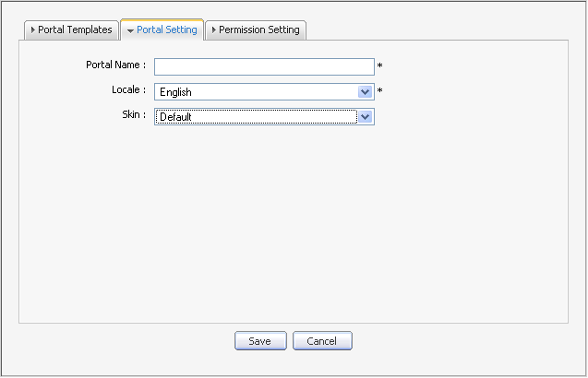Screen dimensions: 588x378
Task: Expand the Locale dropdown arrow
Action: pyautogui.click(x=366, y=92)
